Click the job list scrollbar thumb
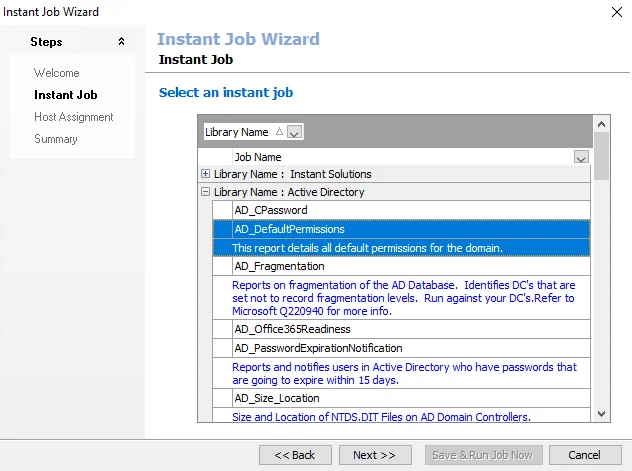 [601, 156]
